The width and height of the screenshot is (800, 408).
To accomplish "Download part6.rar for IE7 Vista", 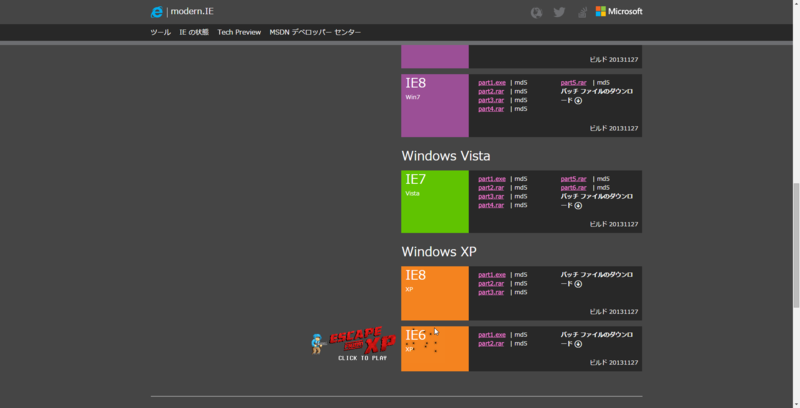I will point(573,188).
